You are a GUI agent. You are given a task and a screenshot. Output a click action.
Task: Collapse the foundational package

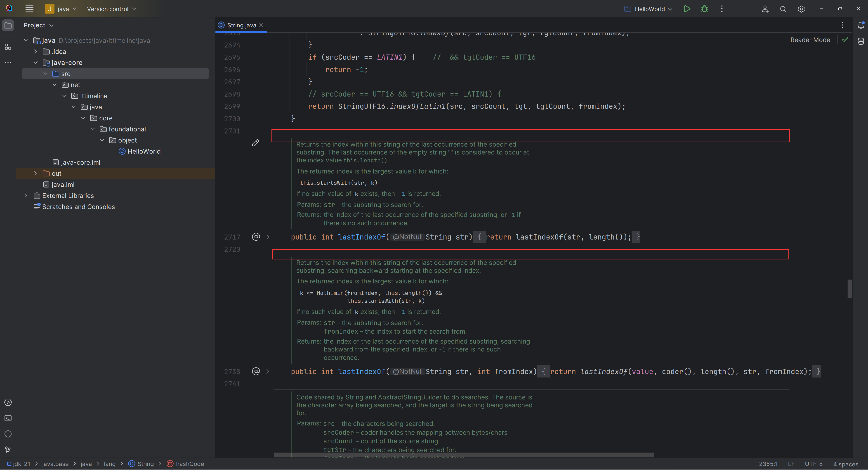[x=92, y=129]
